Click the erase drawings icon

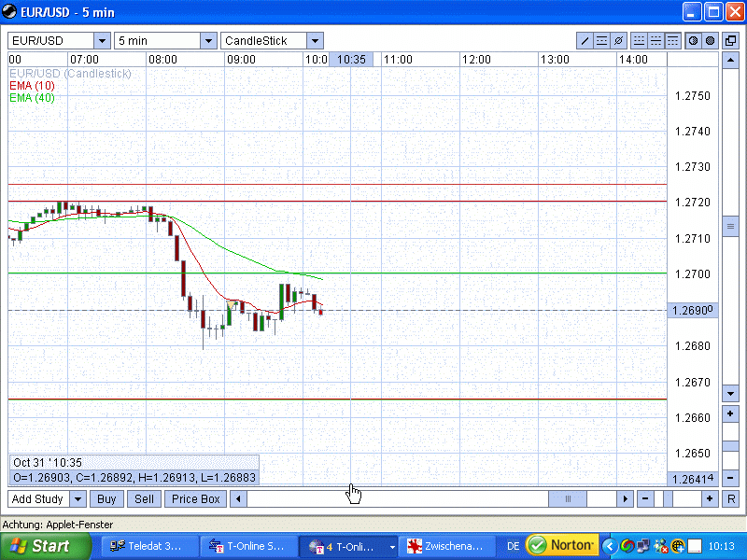click(x=618, y=41)
